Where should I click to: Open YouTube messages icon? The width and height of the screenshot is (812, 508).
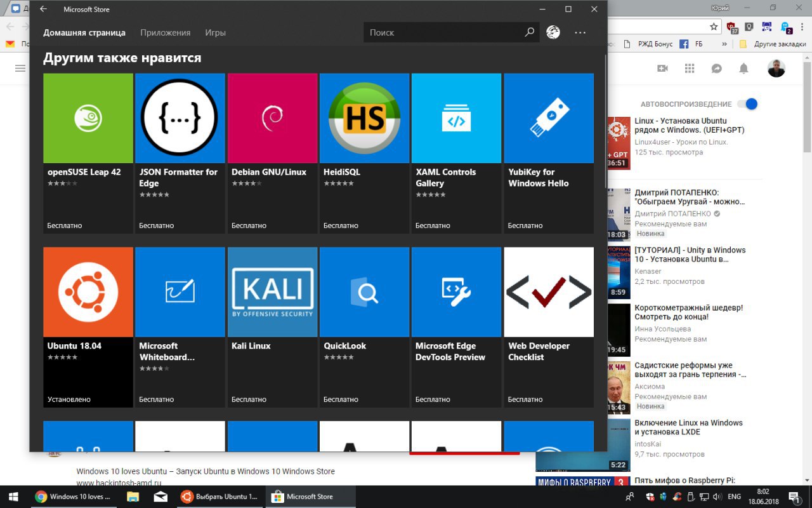[717, 69]
